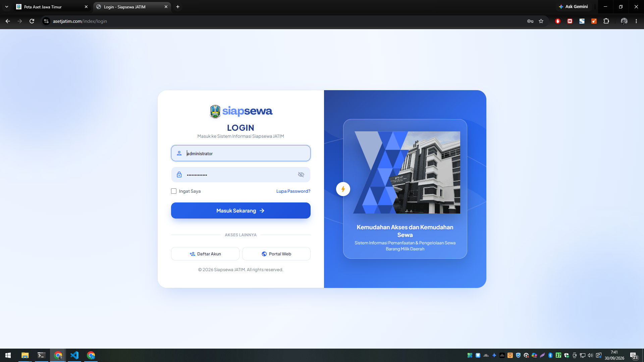Bookmark this page with star icon

(x=541, y=21)
